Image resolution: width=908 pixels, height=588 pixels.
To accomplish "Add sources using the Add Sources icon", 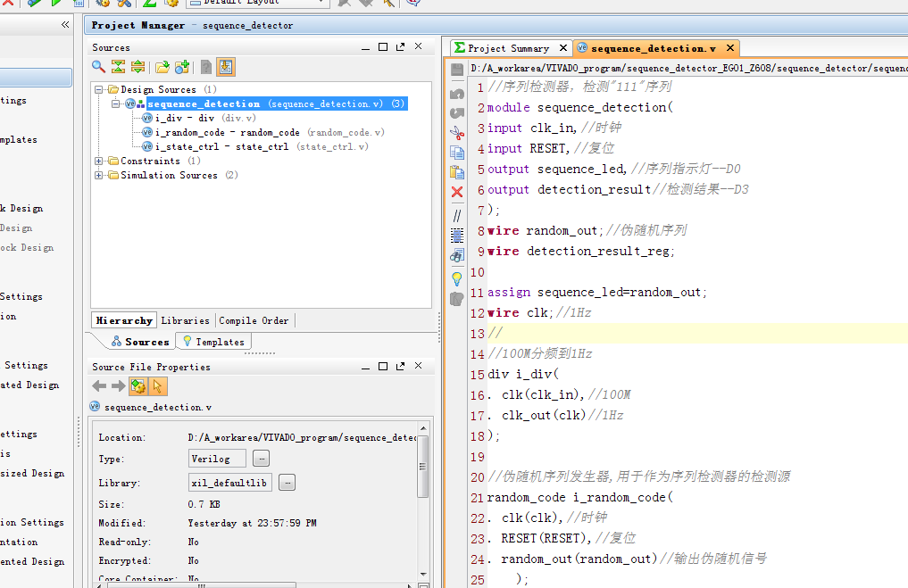I will coord(183,67).
